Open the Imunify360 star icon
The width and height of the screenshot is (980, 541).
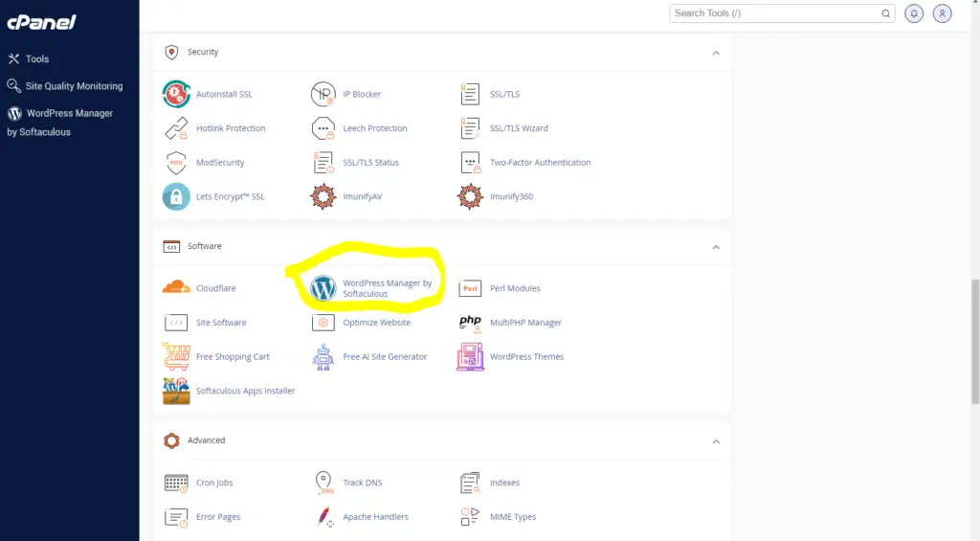coord(470,196)
